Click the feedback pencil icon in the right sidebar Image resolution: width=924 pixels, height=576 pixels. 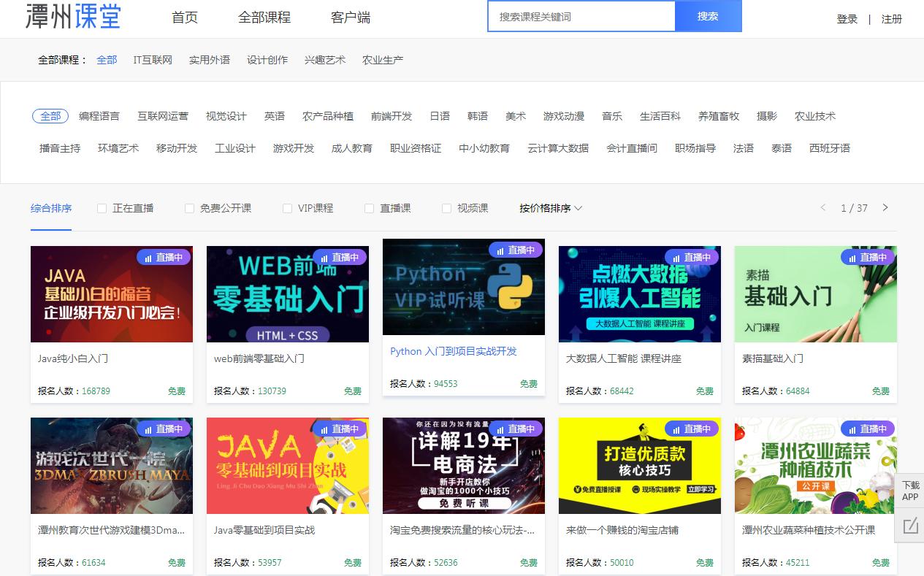909,525
